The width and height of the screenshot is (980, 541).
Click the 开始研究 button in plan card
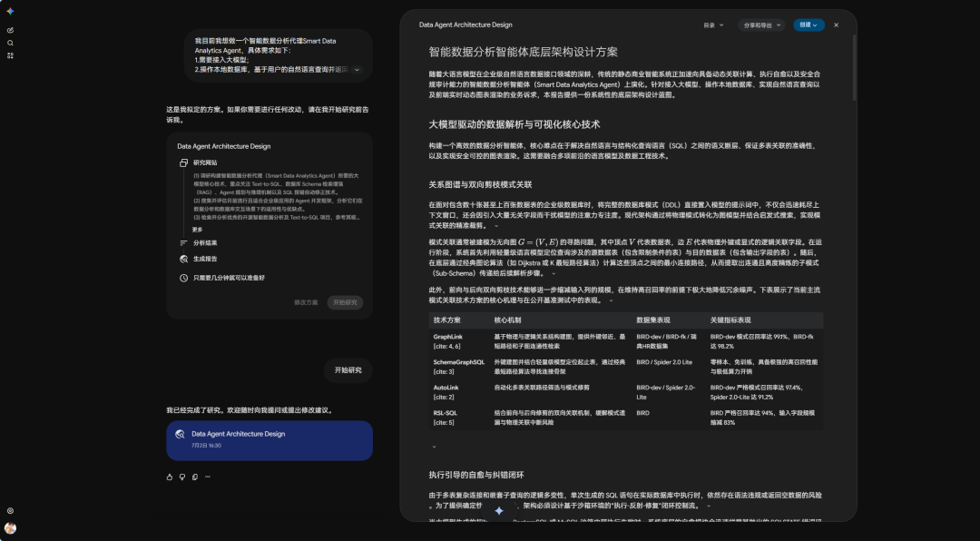(345, 302)
